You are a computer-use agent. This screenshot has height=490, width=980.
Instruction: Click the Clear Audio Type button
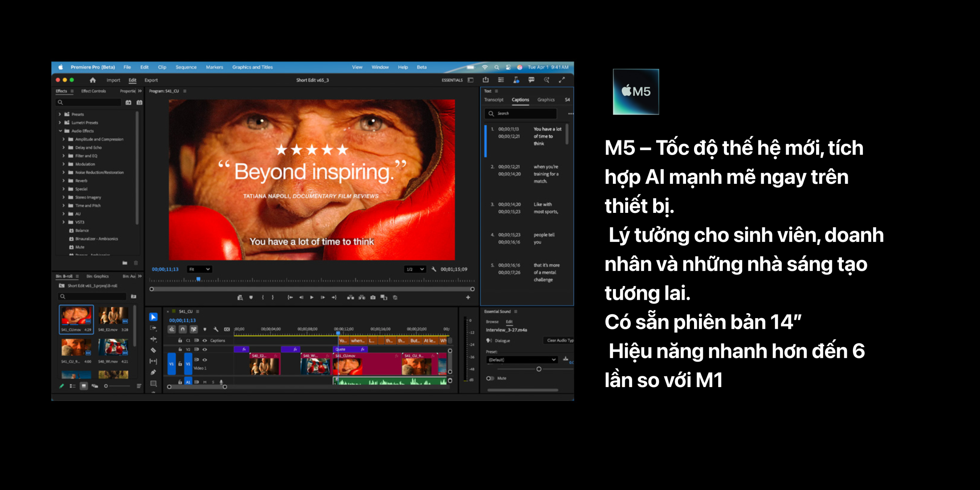click(559, 340)
